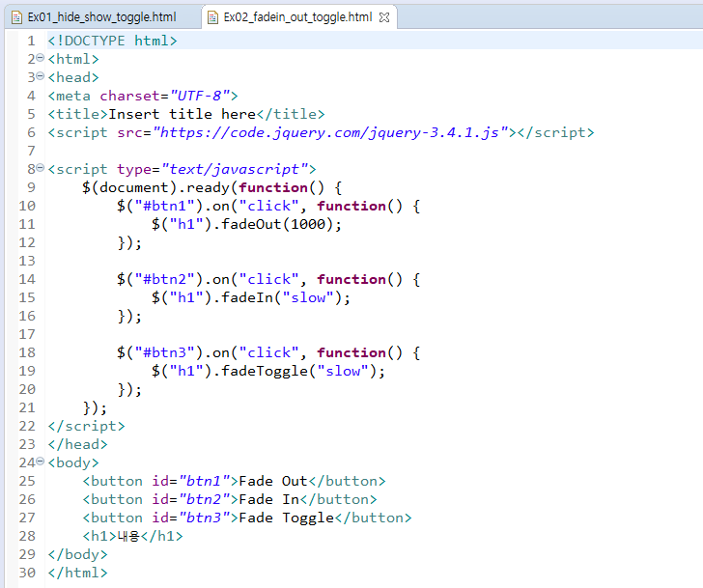Click the closing </body> tag on line 29
This screenshot has width=703, height=588.
pos(78,554)
